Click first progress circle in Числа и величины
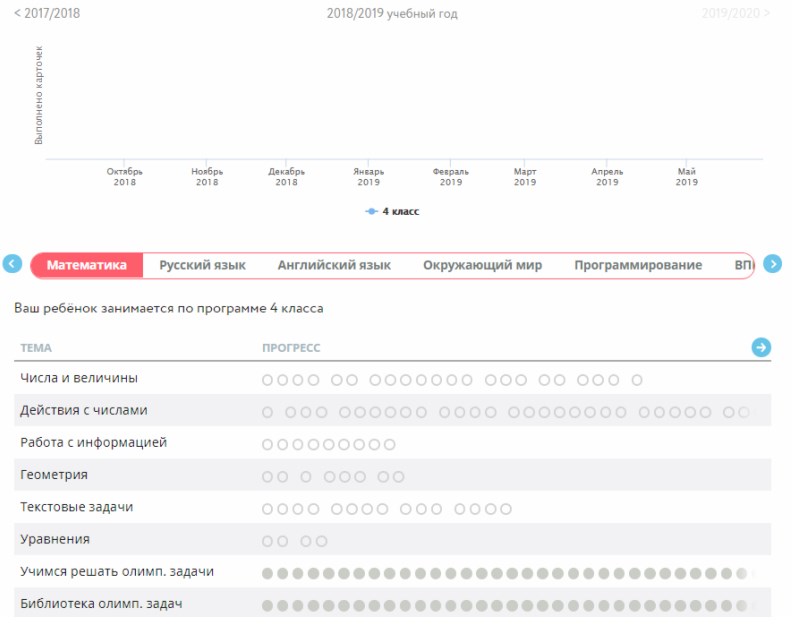Viewport: 795px width, 626px height. tap(267, 380)
